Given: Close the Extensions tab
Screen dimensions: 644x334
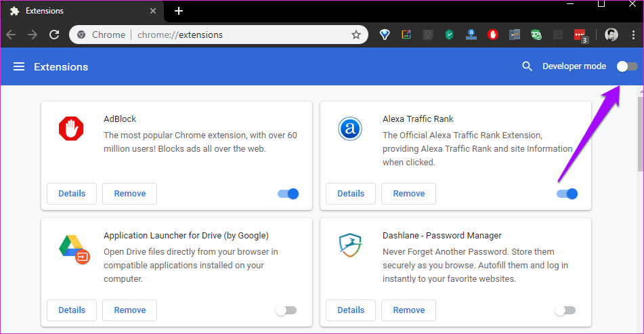Looking at the screenshot, I should pos(153,11).
